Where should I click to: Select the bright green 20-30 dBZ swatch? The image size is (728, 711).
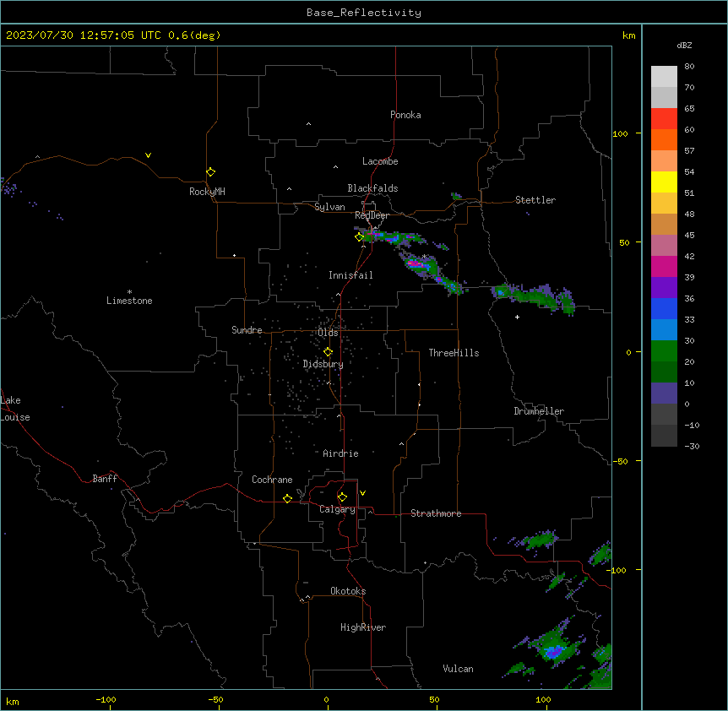coord(664,351)
